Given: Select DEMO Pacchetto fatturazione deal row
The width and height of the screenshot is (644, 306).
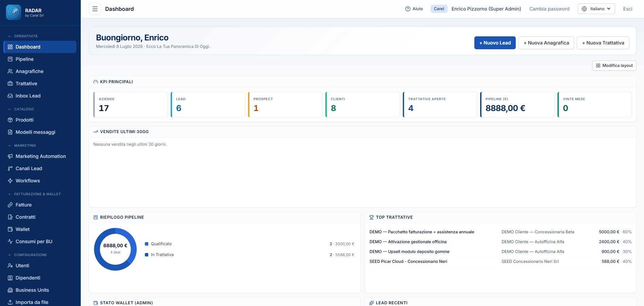Looking at the screenshot, I should 500,232.
